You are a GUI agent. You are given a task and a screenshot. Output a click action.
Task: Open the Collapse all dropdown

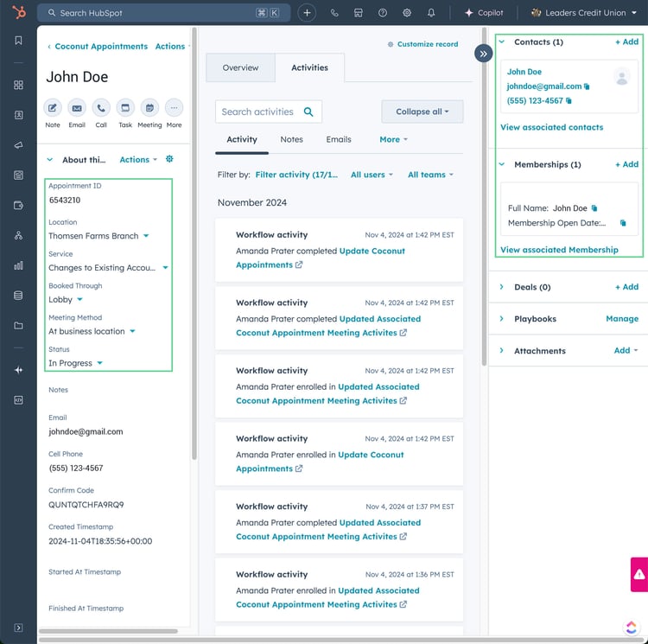tap(422, 112)
